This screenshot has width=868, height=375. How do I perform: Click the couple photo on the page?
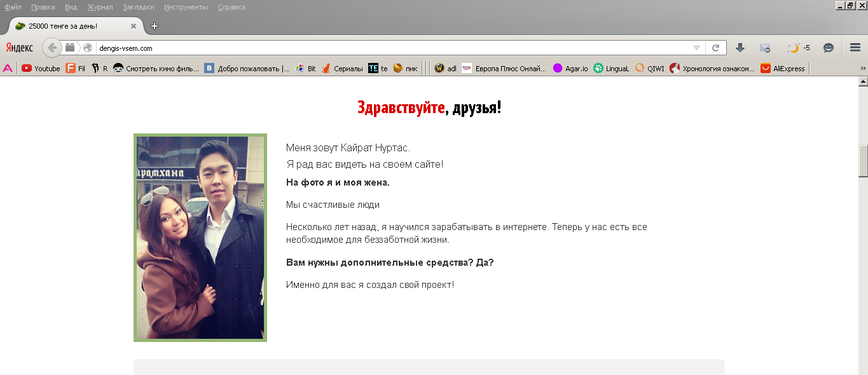[200, 237]
